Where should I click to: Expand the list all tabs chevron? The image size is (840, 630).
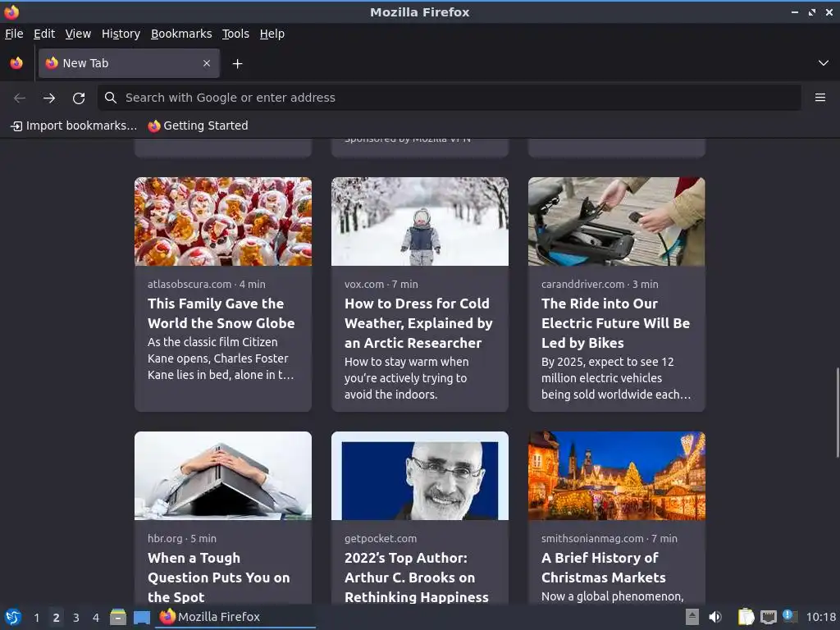point(824,63)
